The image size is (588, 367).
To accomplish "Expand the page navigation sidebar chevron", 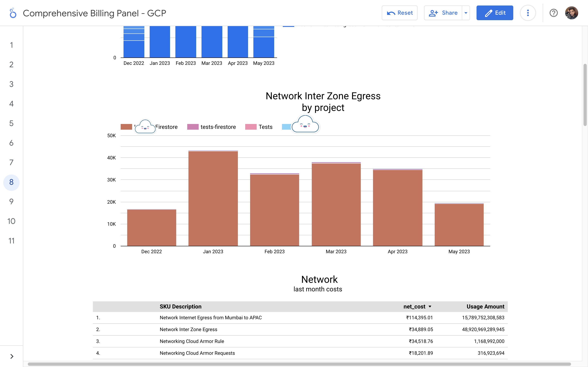I will (x=12, y=356).
